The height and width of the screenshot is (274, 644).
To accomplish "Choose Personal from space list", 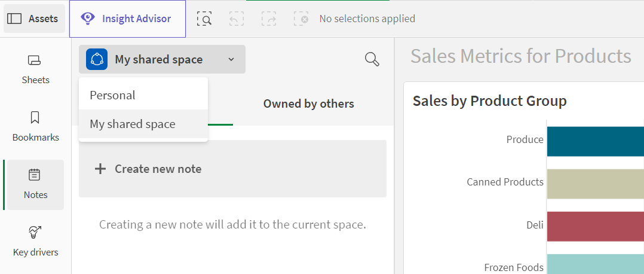I will point(113,95).
